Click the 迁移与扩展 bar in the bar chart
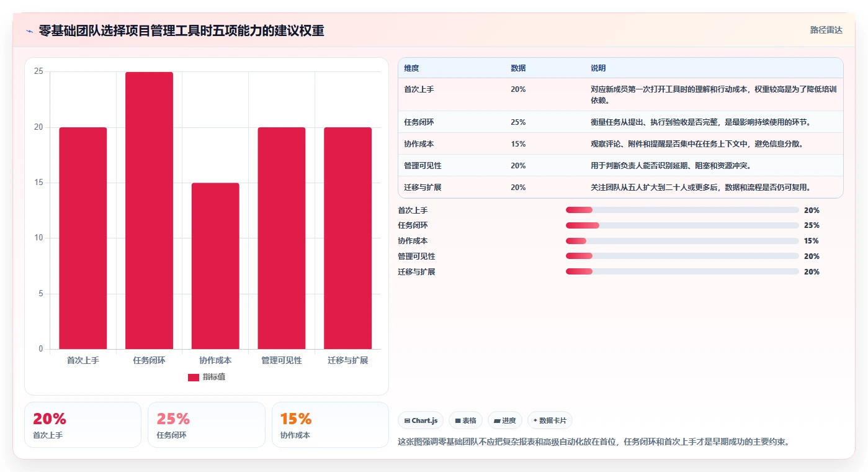This screenshot has width=868, height=472. click(x=347, y=238)
